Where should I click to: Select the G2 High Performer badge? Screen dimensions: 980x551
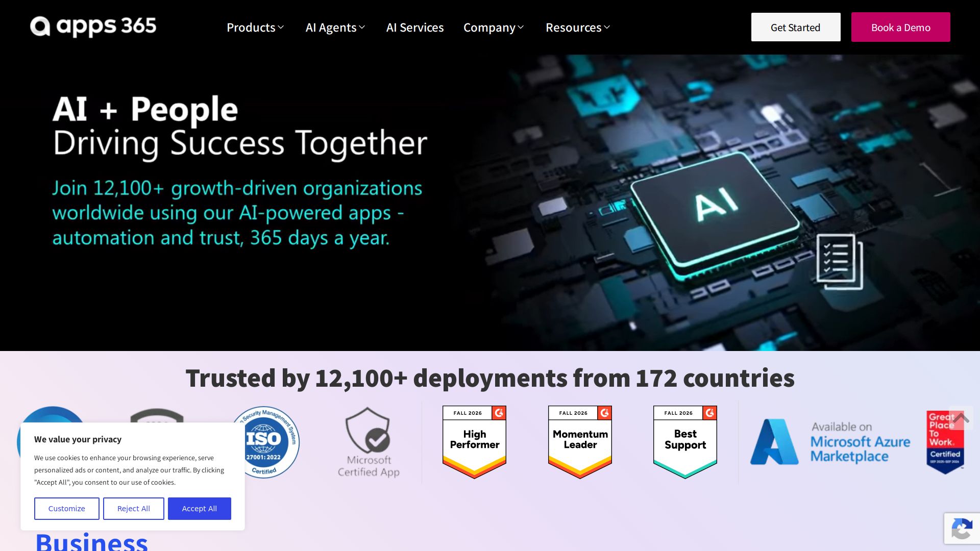click(474, 442)
